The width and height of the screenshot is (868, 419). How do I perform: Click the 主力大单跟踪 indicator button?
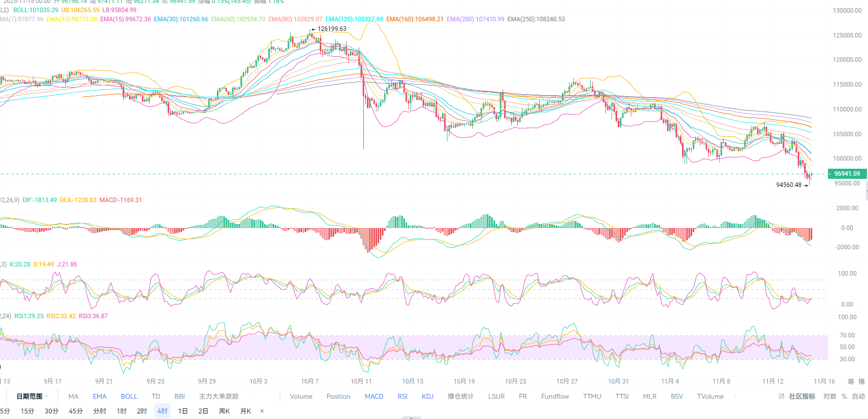218,396
